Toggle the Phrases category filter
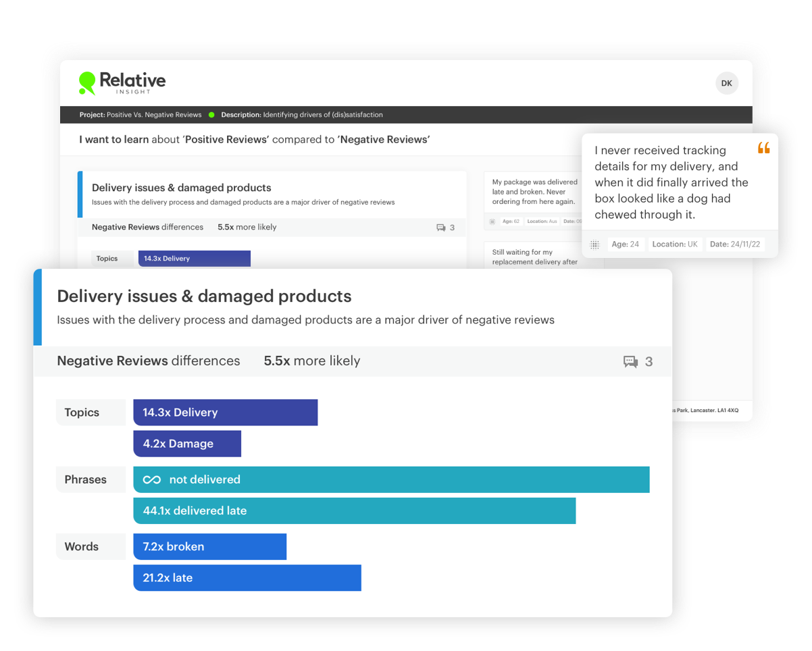 [85, 479]
